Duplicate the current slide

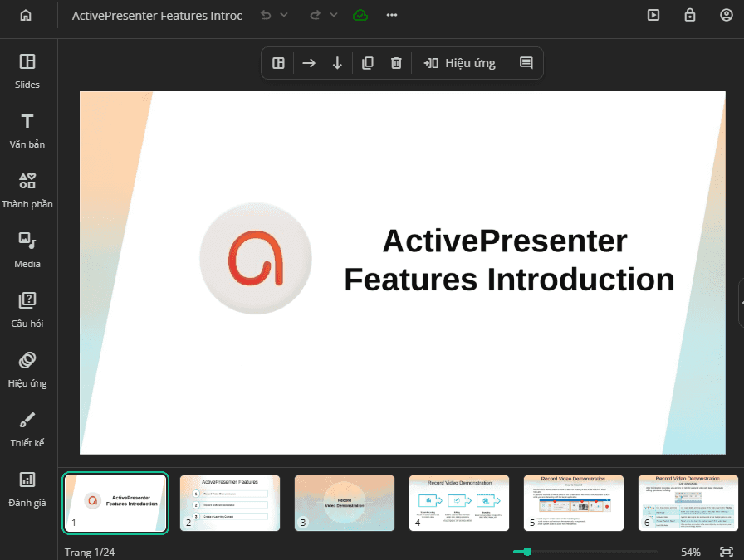click(368, 63)
